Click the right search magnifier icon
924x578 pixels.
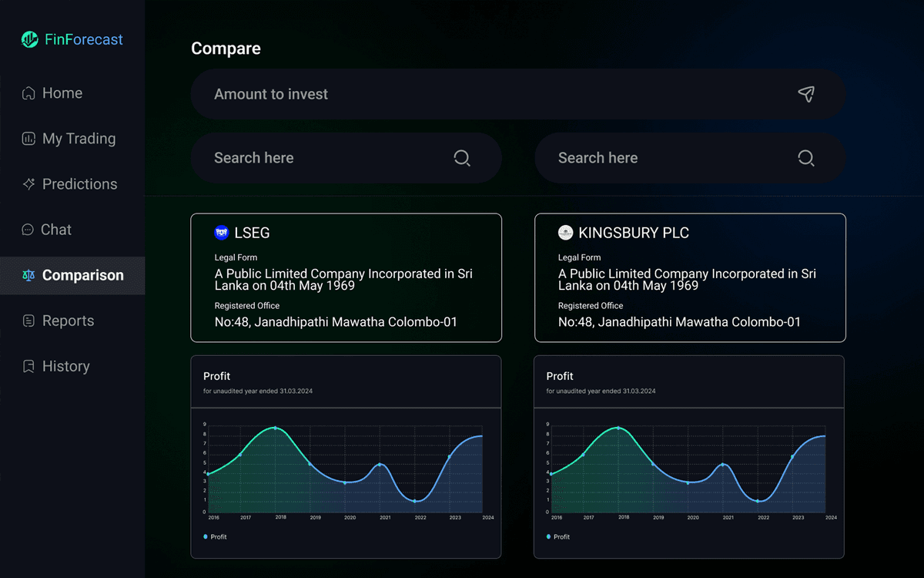805,157
